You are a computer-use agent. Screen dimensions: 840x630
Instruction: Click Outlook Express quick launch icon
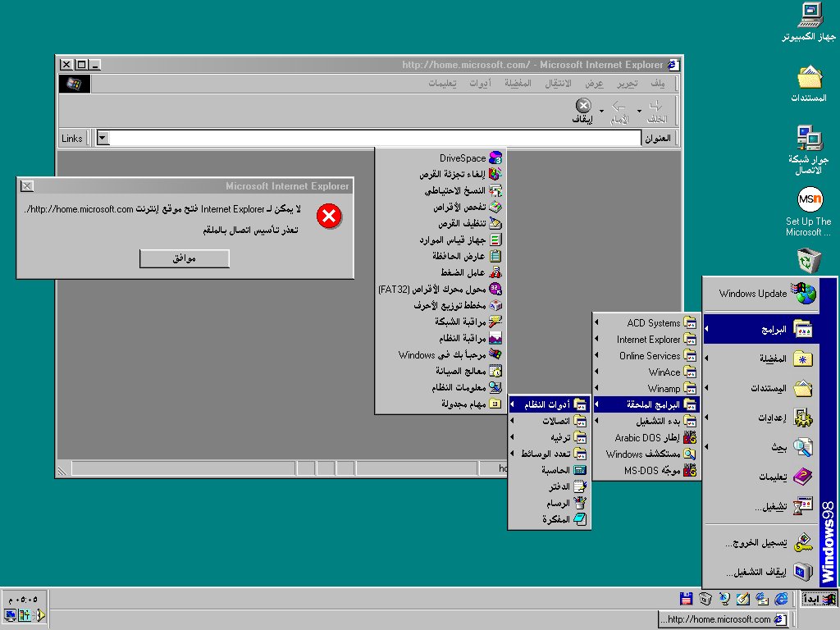762,598
